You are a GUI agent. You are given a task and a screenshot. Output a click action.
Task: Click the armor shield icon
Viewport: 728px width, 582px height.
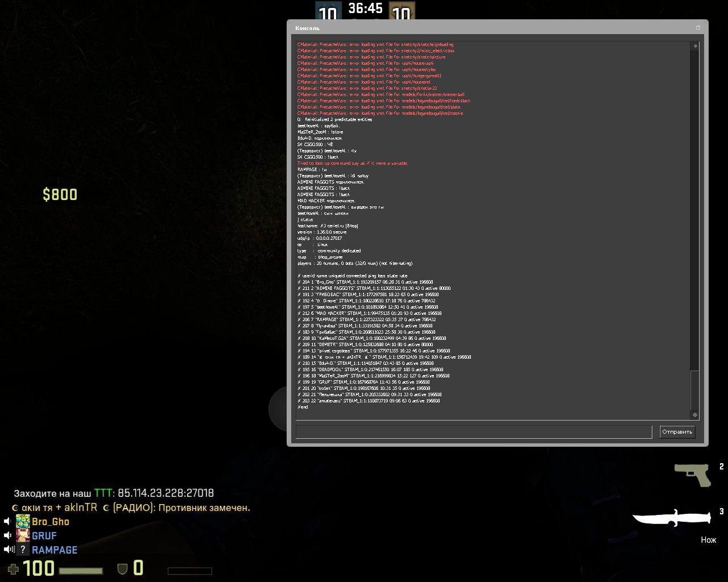[x=122, y=568]
